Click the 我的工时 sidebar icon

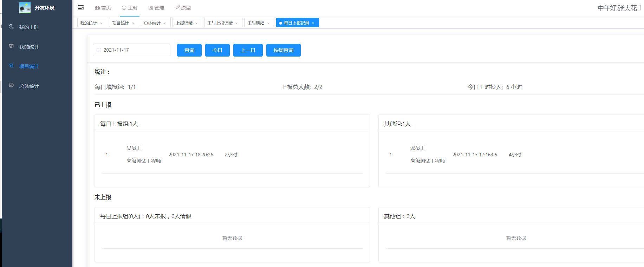pyautogui.click(x=11, y=27)
